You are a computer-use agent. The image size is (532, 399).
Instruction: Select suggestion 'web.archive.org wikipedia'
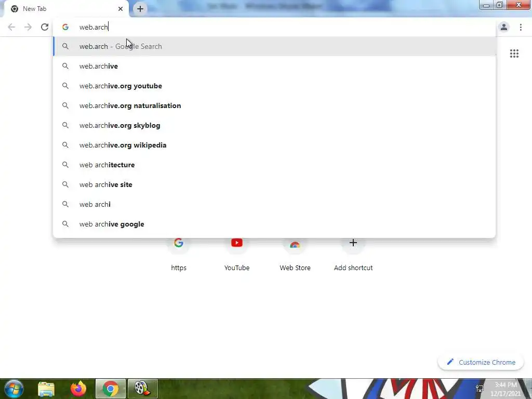274,145
